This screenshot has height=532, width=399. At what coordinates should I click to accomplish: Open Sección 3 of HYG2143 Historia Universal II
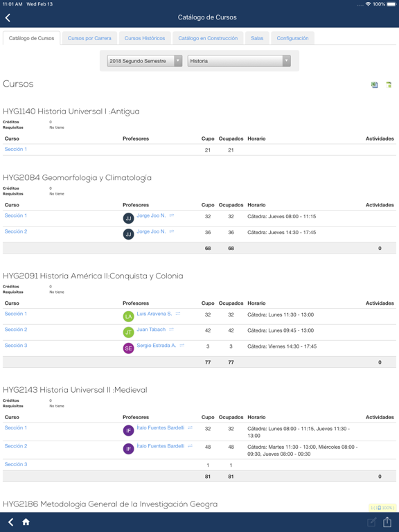point(16,464)
